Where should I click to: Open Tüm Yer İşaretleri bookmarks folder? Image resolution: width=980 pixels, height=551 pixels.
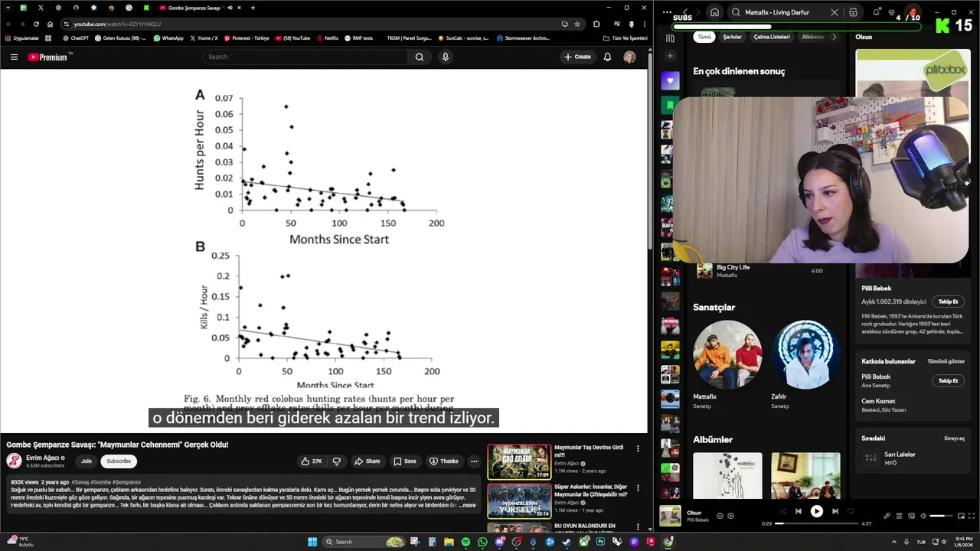[x=625, y=37]
